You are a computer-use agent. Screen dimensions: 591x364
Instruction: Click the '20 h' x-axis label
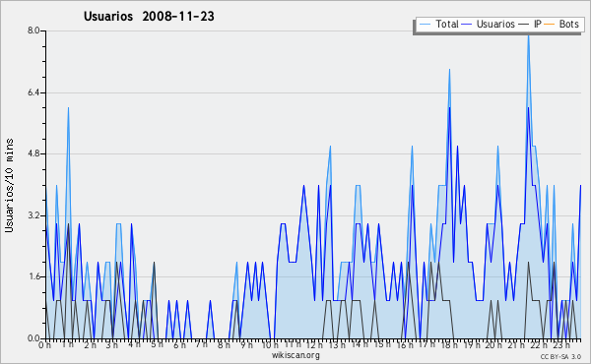coord(493,345)
